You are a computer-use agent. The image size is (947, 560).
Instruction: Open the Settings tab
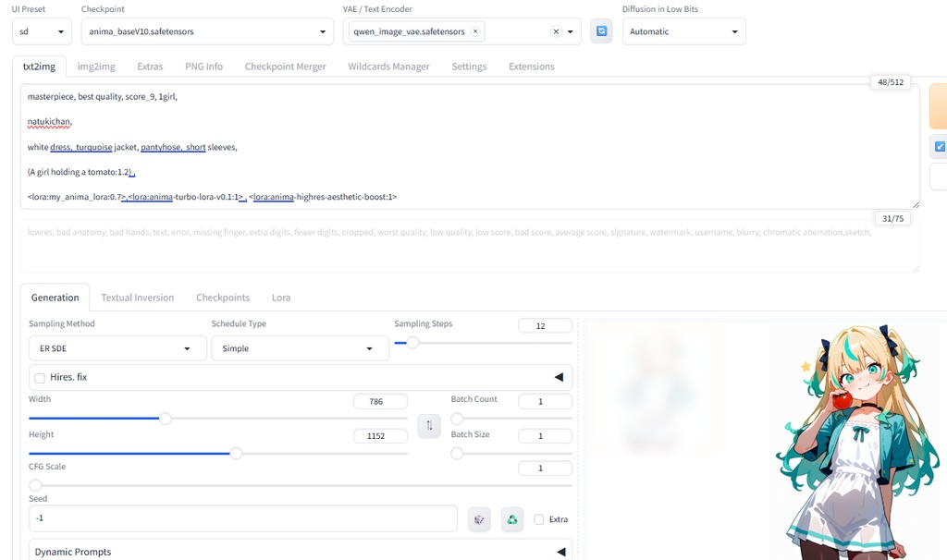pyautogui.click(x=469, y=67)
